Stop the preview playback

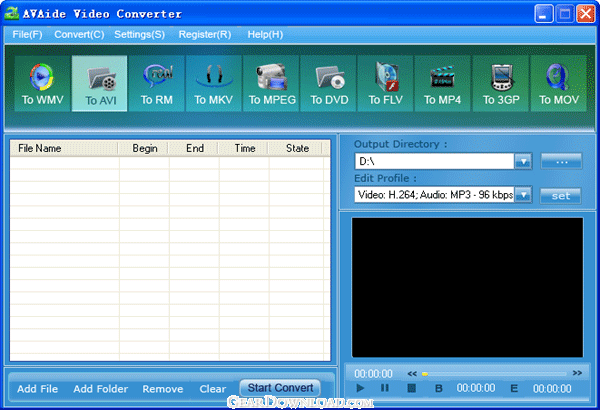coord(411,388)
